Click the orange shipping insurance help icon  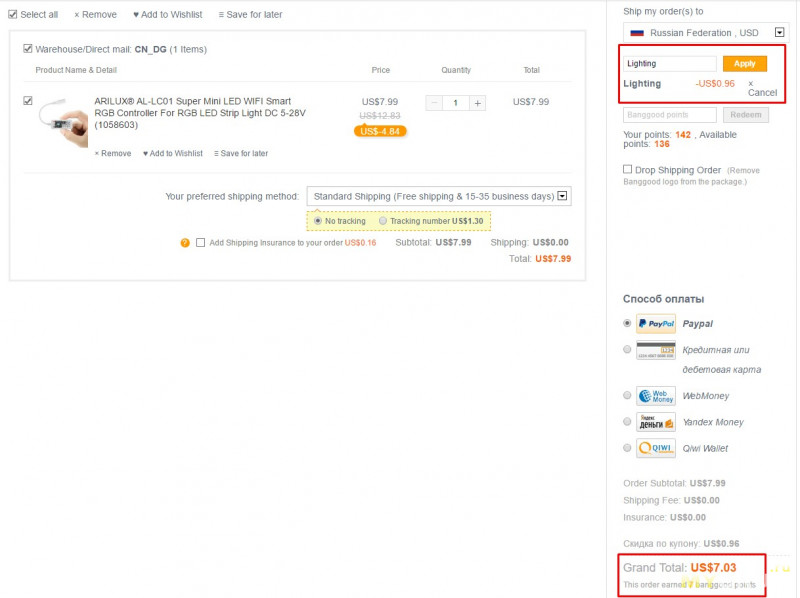coord(185,243)
